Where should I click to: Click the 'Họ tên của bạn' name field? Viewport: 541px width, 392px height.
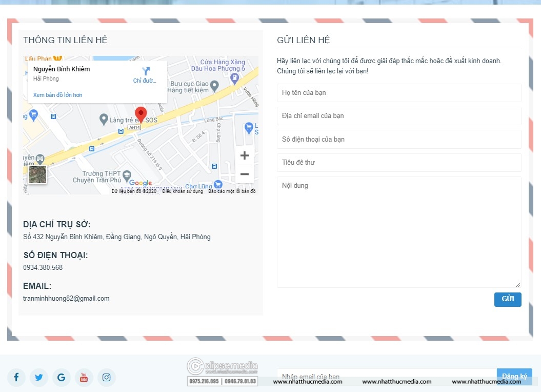coord(399,93)
